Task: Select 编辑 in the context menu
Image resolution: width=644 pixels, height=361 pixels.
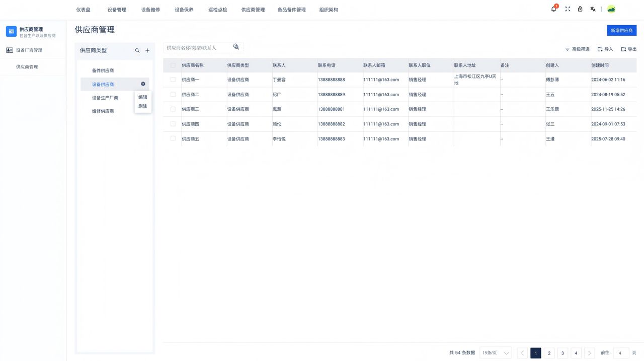Action: [143, 97]
